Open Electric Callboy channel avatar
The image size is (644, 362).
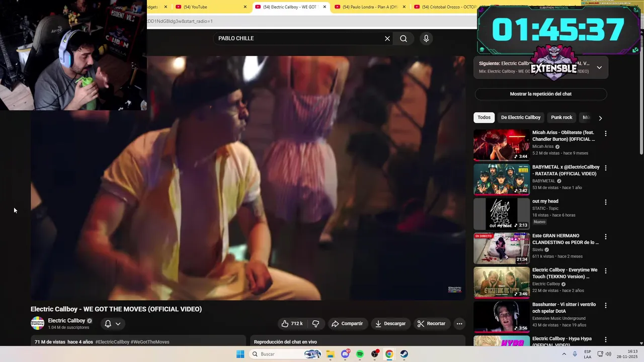point(37,323)
